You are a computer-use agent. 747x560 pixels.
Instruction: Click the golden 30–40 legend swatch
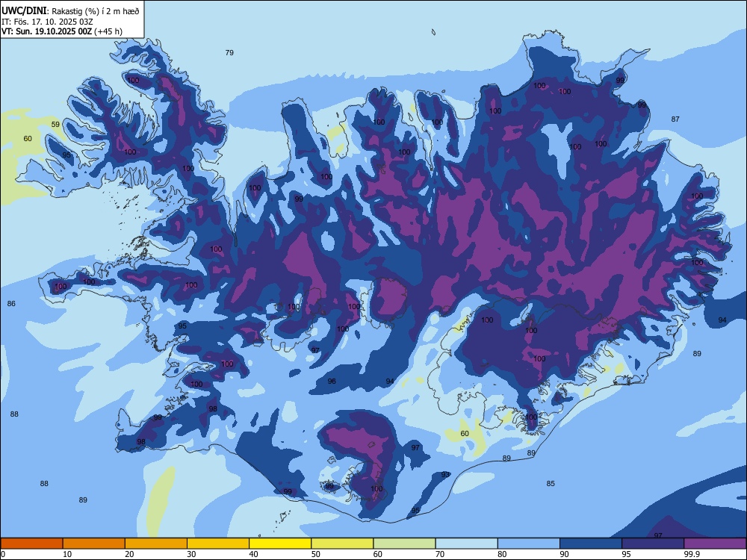[218, 544]
